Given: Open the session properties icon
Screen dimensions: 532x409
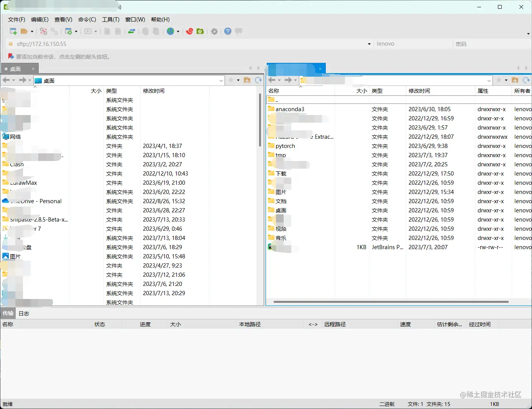Looking at the screenshot, I should tap(69, 31).
